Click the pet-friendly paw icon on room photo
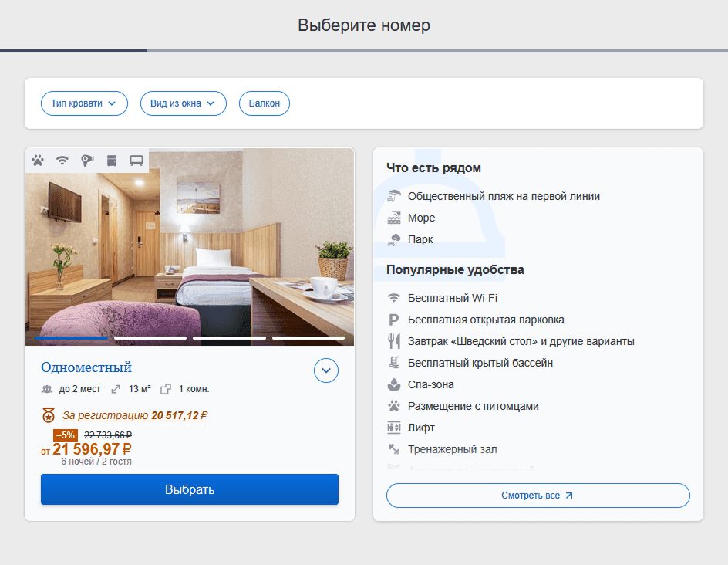 38,161
